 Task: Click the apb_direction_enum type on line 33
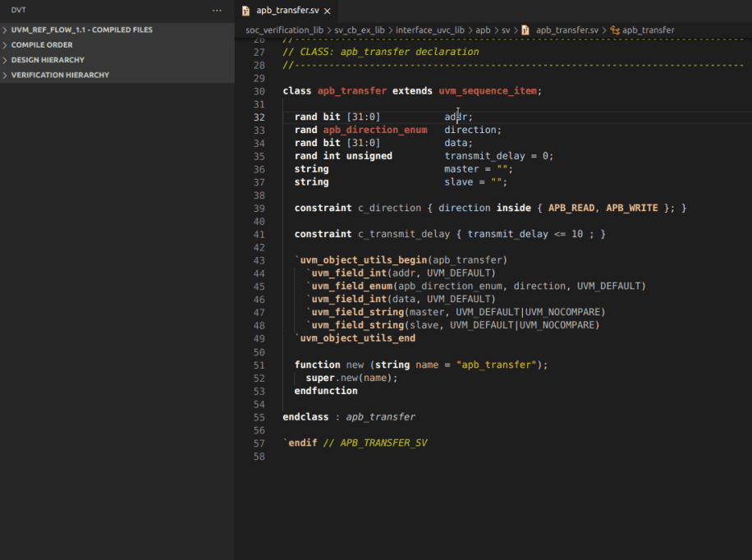374,130
